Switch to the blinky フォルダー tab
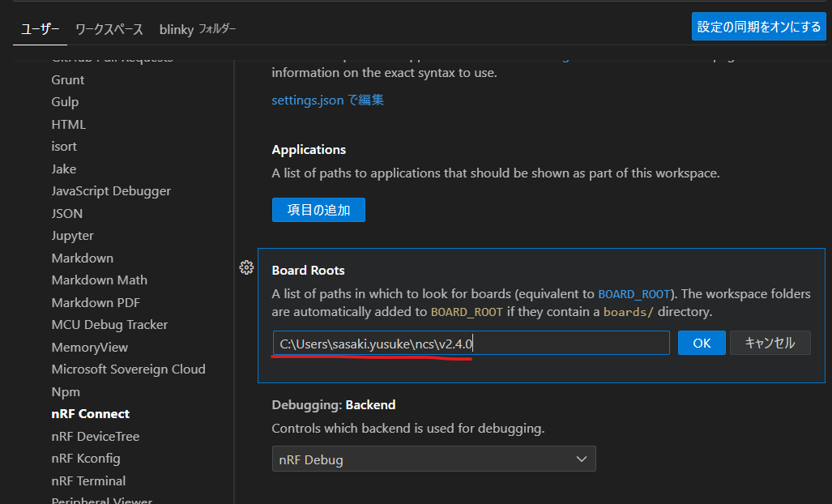Screen dimensions: 832x504 tap(198, 29)
